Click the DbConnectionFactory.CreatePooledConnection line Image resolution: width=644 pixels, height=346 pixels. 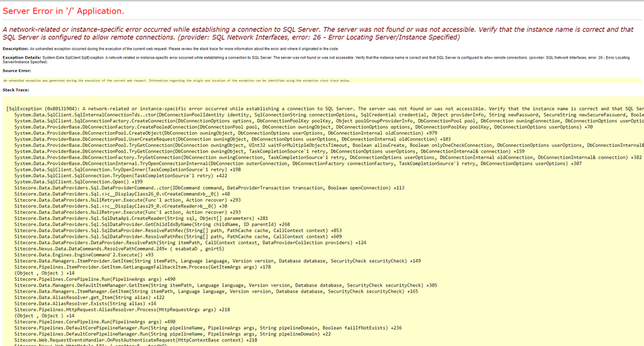304,127
